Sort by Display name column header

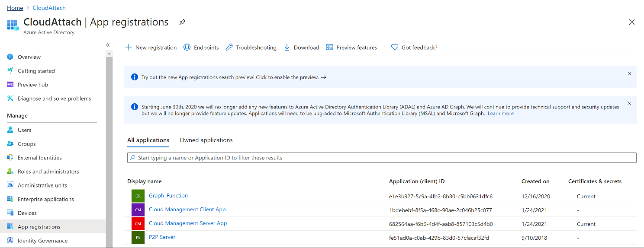(144, 181)
